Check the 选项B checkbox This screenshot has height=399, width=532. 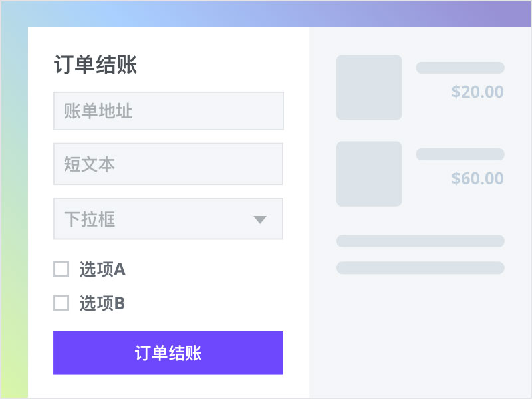tap(61, 302)
